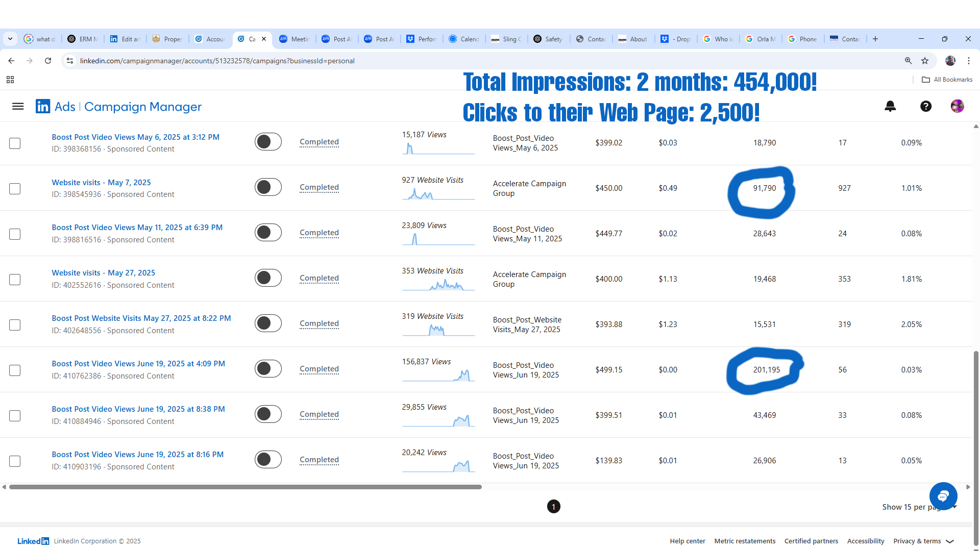Open the tab search dropdown arrow
This screenshot has height=551, width=980.
(10, 39)
